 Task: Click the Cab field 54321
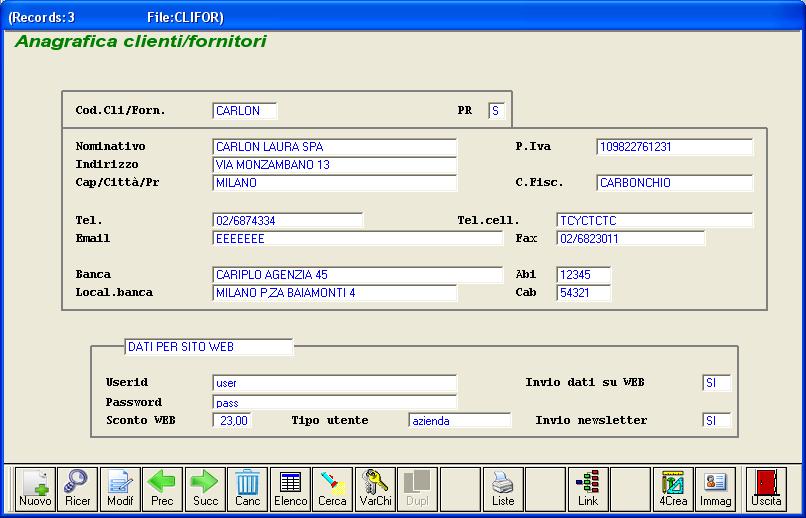click(x=583, y=292)
